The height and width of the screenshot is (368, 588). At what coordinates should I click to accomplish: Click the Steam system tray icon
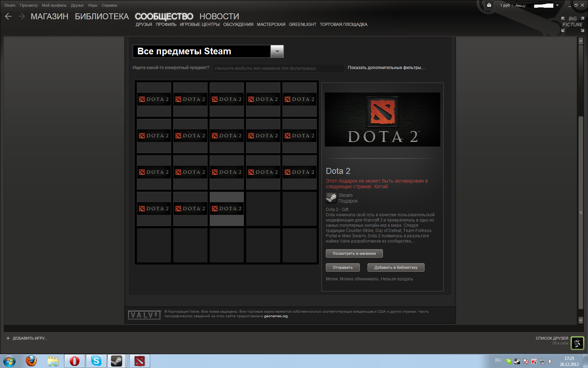point(517,361)
